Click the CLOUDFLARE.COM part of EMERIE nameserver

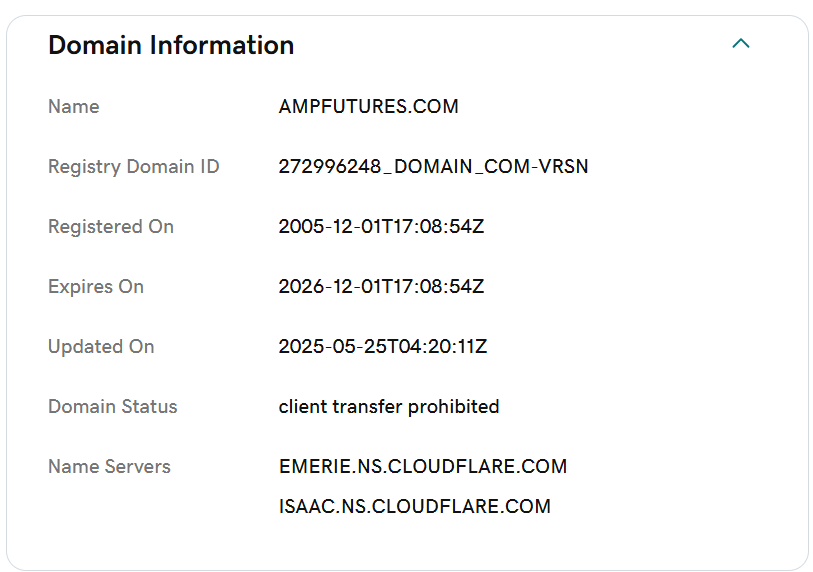[x=478, y=466]
